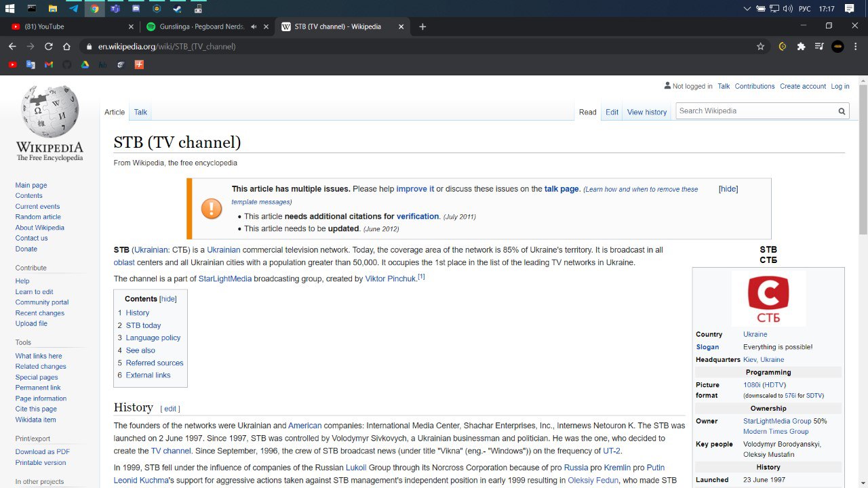Open the Google Translate bookmark

(31, 64)
